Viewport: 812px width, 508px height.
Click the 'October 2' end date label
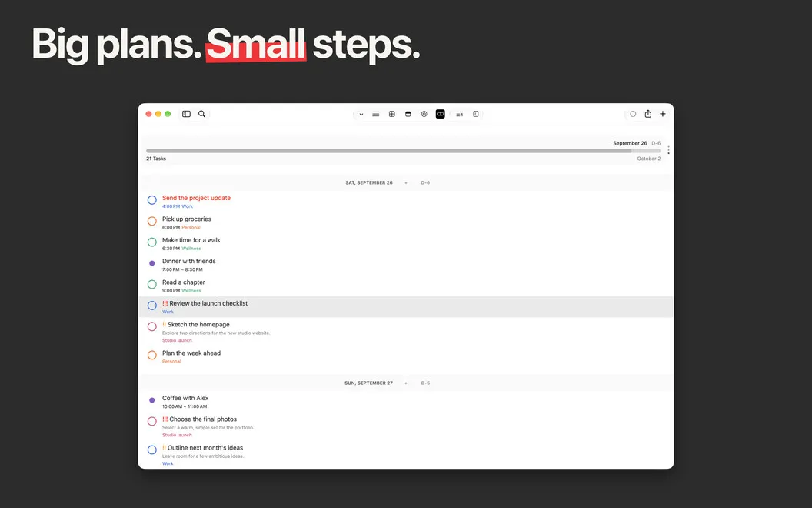pos(649,159)
